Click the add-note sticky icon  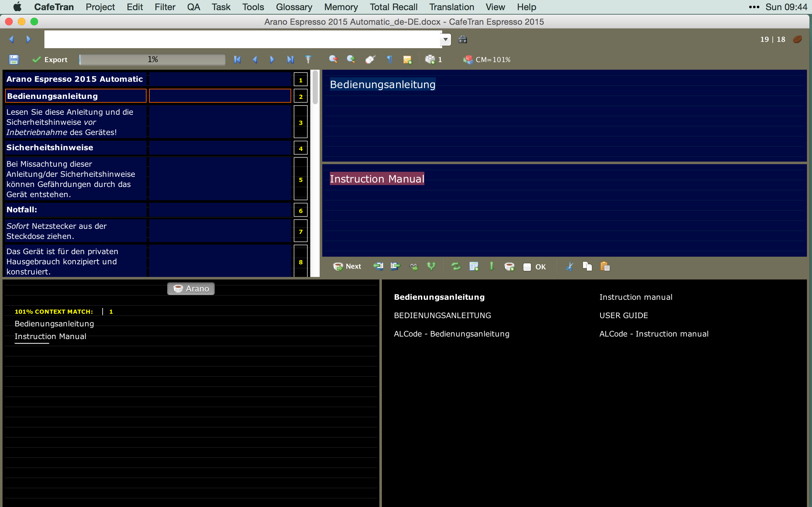click(x=407, y=60)
